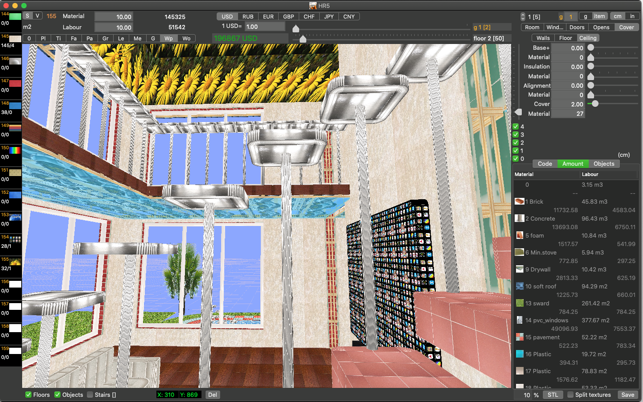Enable the Stairs checkbox
This screenshot has height=402, width=643.
(90, 395)
